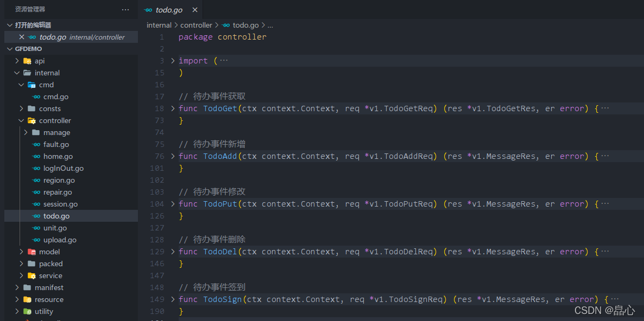The height and width of the screenshot is (321, 644).
Task: Click the cmd folder icon
Action: [31, 85]
